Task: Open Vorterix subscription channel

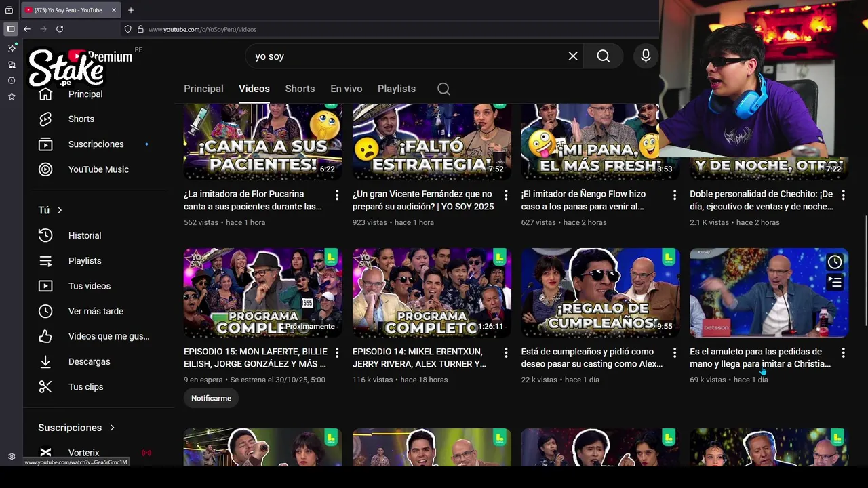Action: 83,453
